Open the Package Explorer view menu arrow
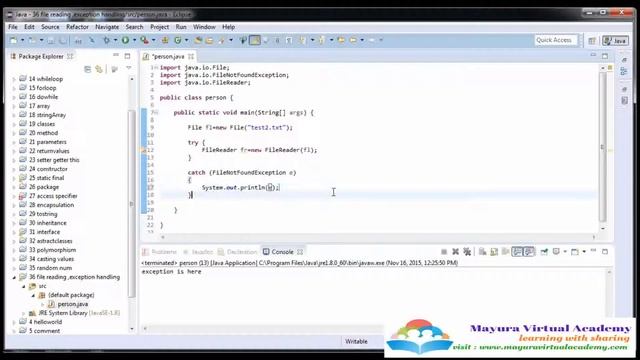Image resolution: width=640 pixels, height=360 pixels. (129, 68)
